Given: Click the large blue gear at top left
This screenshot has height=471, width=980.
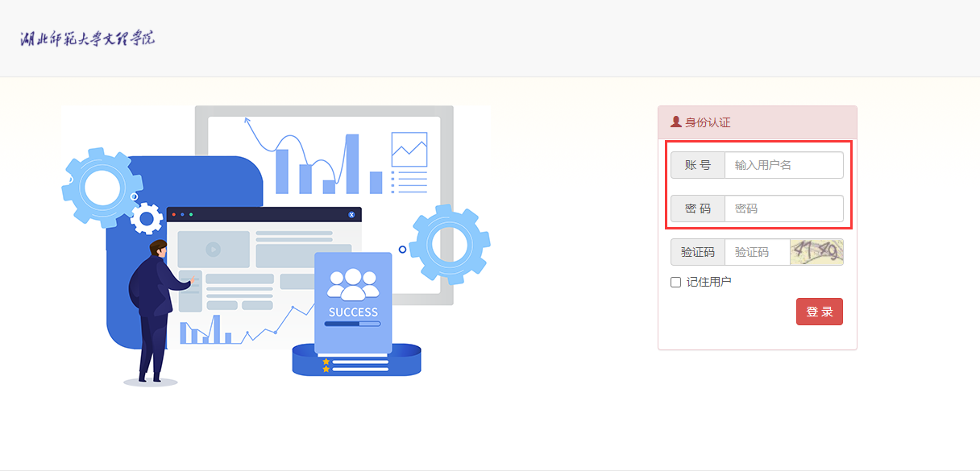Looking at the screenshot, I should pyautogui.click(x=97, y=188).
